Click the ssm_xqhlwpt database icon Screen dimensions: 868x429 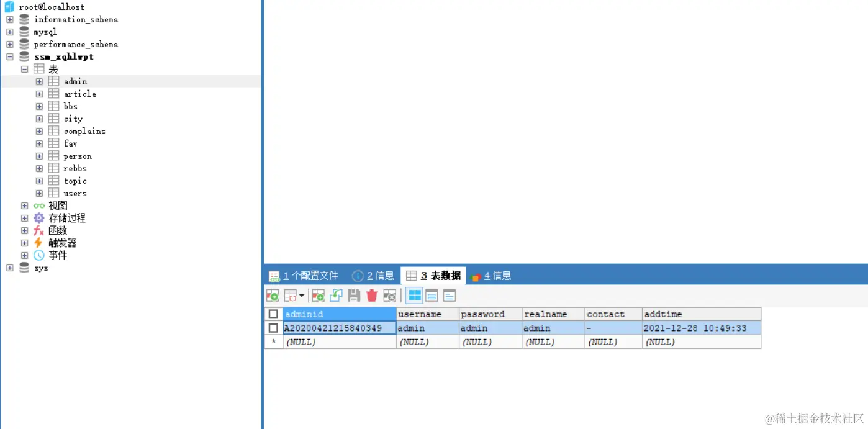coord(24,56)
